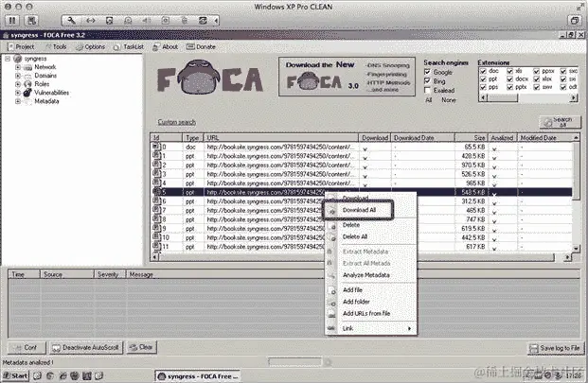Viewport: 588px width, 383px height.
Task: Toggle the pps extension checkbox
Action: pyautogui.click(x=484, y=87)
